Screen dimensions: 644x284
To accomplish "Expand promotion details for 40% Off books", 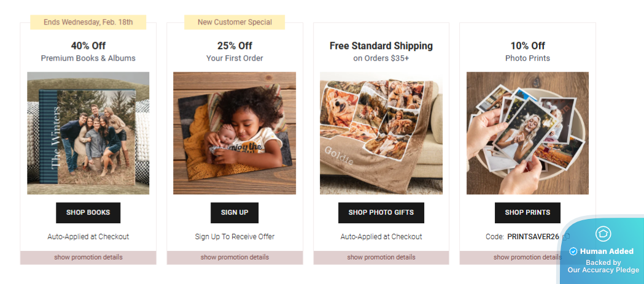I will 88,258.
